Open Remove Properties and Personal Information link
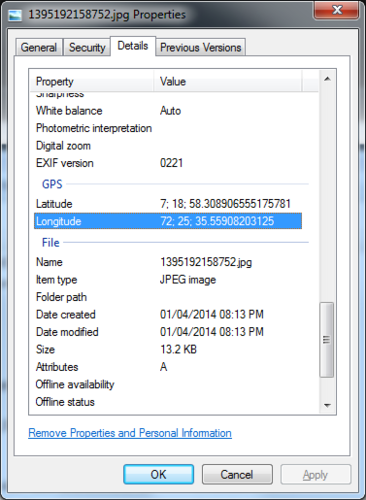366x500 pixels. click(130, 433)
